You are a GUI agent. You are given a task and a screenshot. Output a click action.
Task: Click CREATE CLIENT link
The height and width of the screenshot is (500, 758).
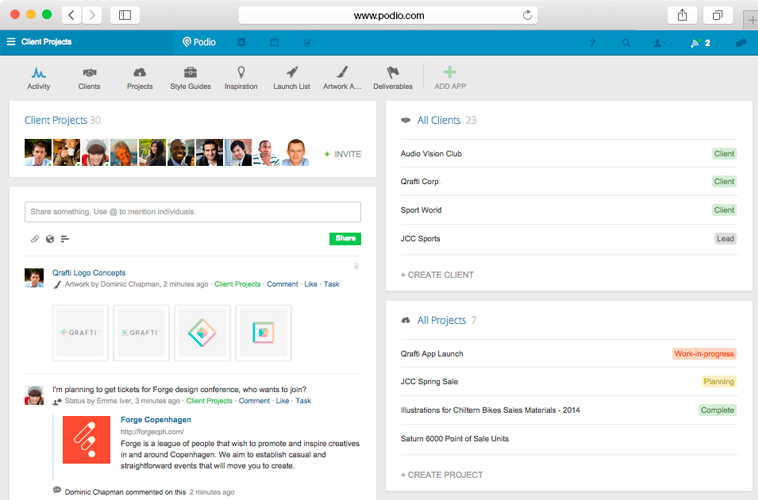coord(437,274)
